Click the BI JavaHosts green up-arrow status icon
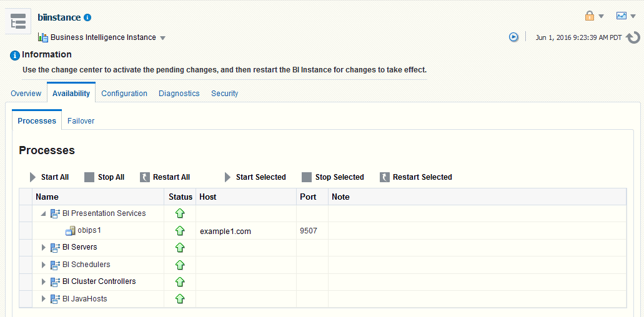The image size is (644, 317). pos(180,299)
